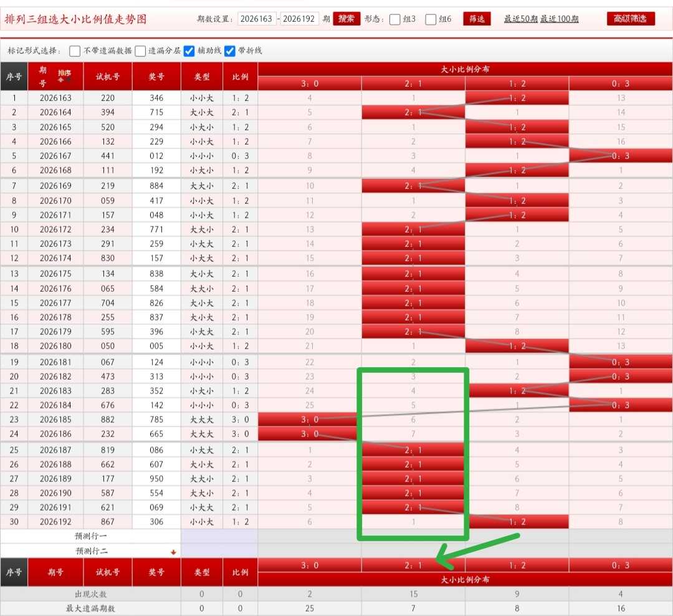
Task: Select 试机号 value 867
Action: 108,521
